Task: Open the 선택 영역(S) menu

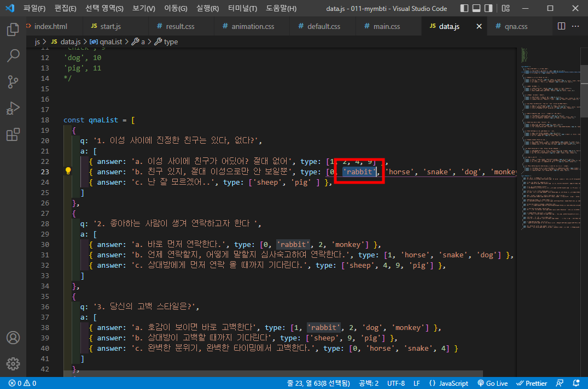Action: coord(104,8)
